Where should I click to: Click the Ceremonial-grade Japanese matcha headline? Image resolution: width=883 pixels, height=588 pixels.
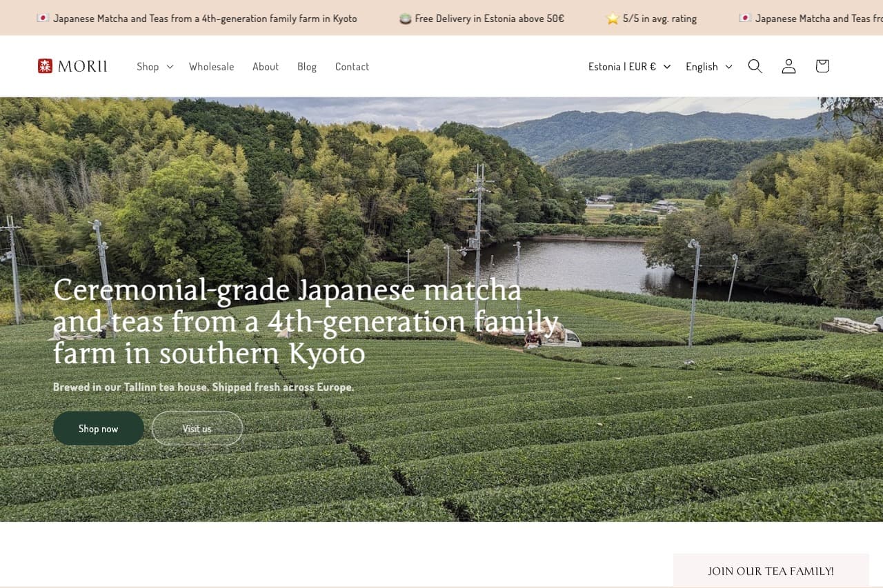click(x=306, y=321)
